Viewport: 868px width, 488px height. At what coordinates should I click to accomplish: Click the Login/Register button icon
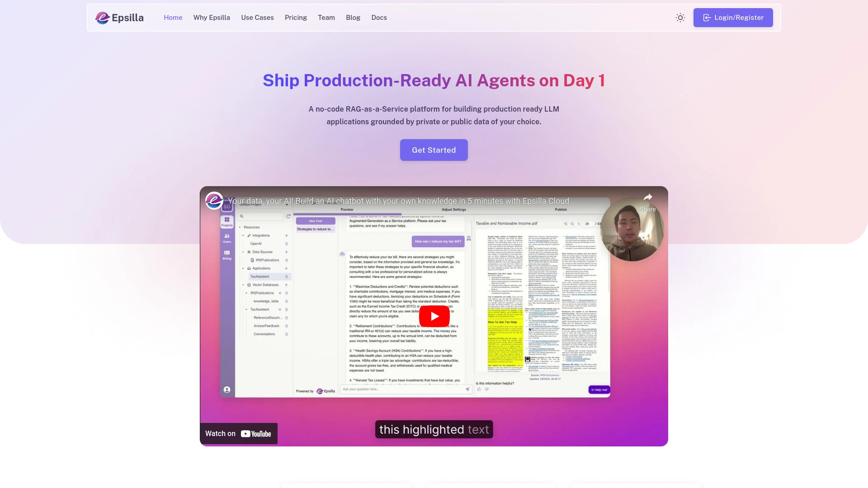[x=707, y=17]
